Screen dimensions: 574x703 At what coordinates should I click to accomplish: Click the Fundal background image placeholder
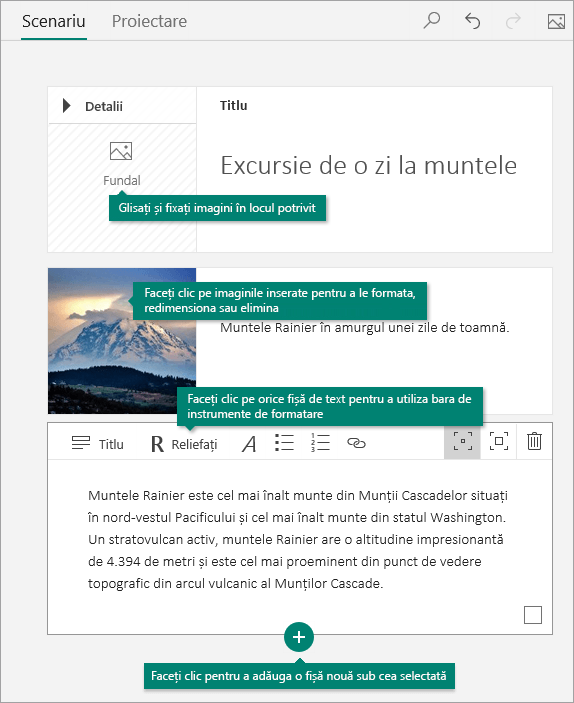(x=122, y=164)
